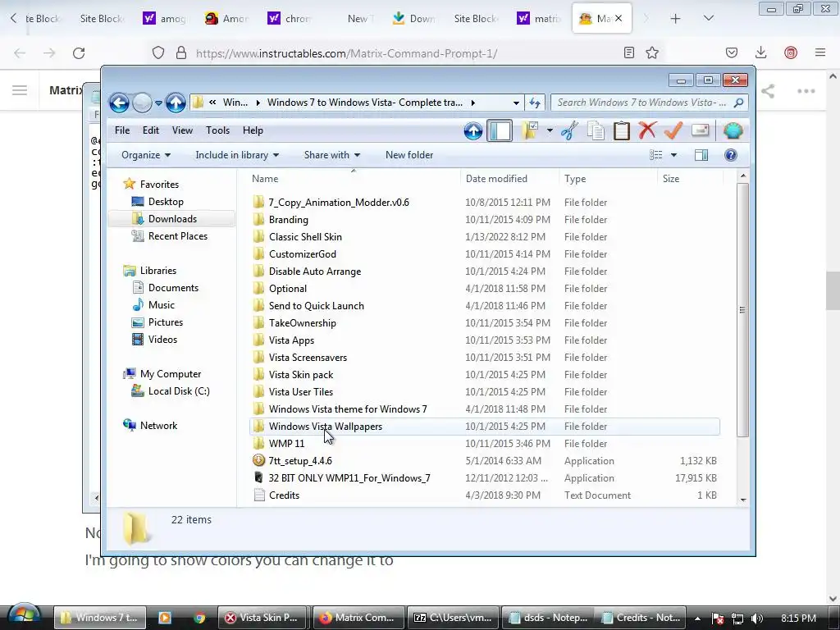The width and height of the screenshot is (840, 630).
Task: Select Network in navigation pane
Action: (x=158, y=426)
